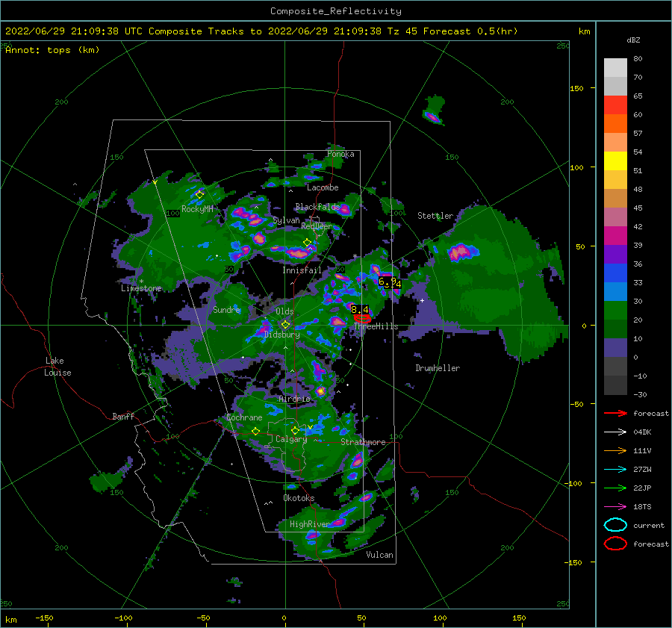Click the red forecast ellipse legend symbol
The height and width of the screenshot is (628, 672).
click(x=615, y=544)
